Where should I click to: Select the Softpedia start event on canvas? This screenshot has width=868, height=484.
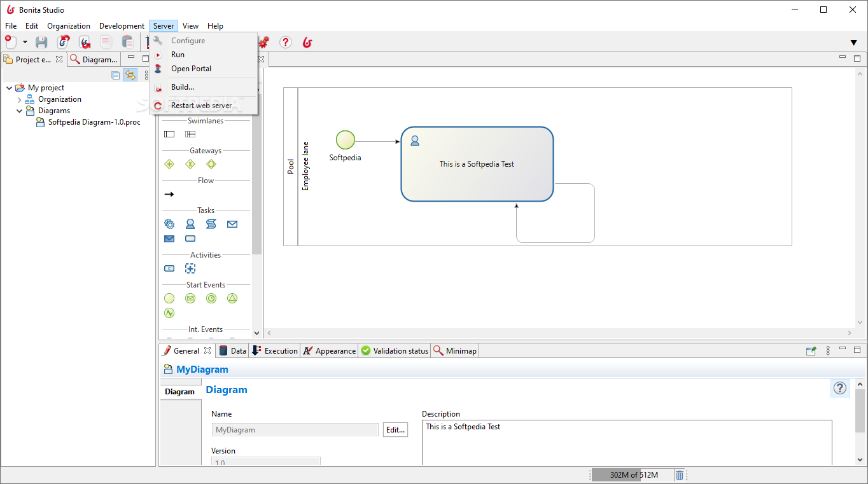coord(346,140)
